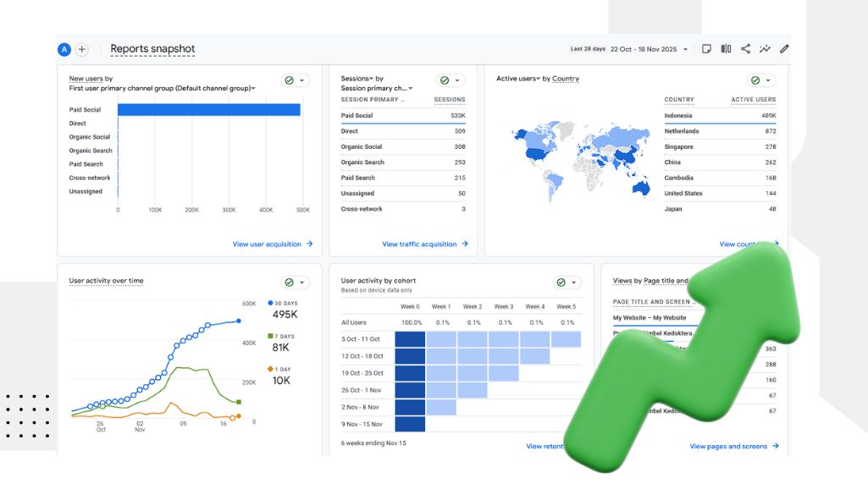Screen dimensions: 868x489
Task: Open the compare view columns icon
Action: click(x=726, y=49)
